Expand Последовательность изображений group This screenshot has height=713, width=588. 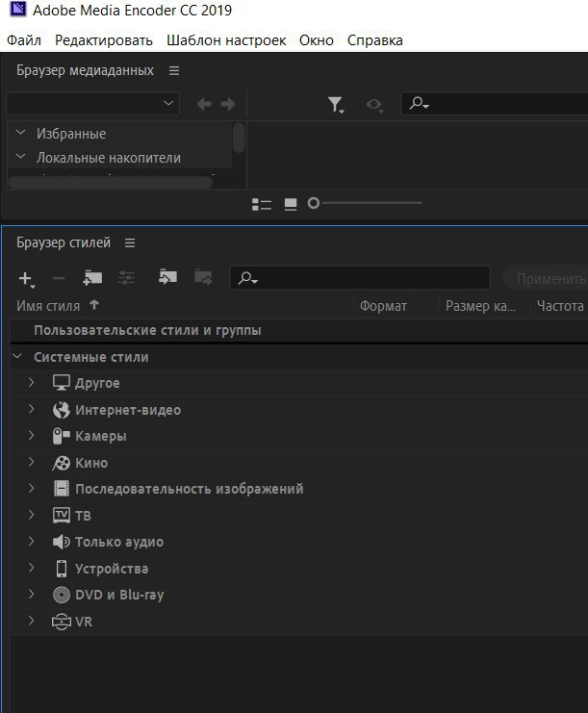coord(31,489)
